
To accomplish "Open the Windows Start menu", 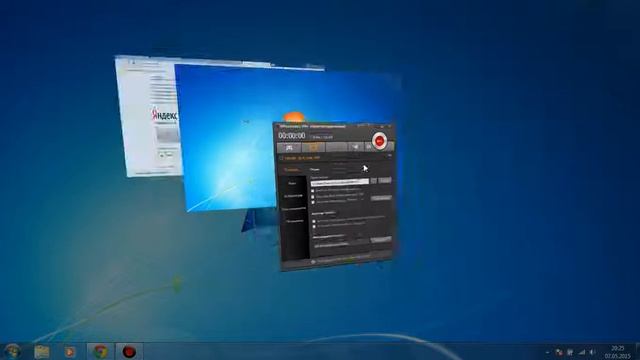I will click(13, 351).
